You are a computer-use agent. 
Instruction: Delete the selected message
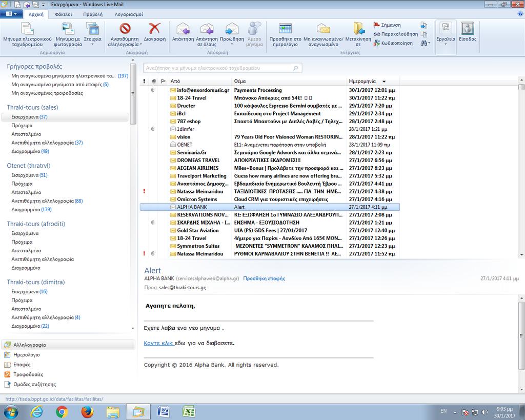coord(155,32)
